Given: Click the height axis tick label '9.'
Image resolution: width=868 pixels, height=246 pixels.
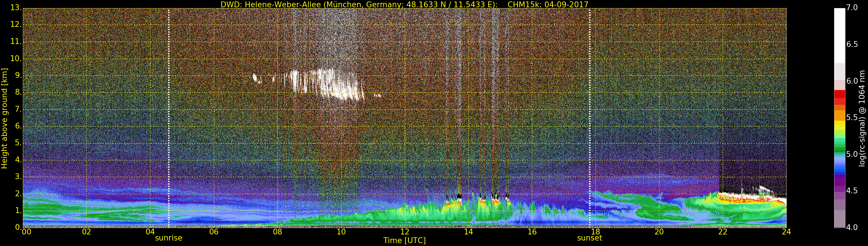Looking at the screenshot, I should [18, 75].
